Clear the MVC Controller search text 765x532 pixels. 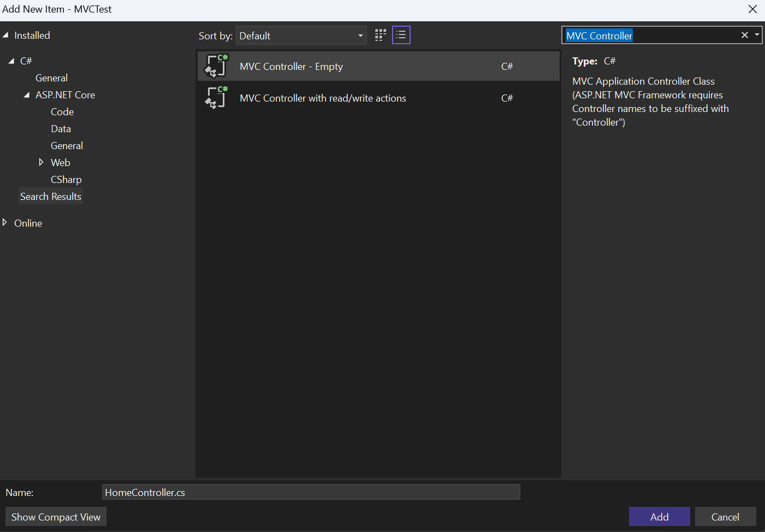(744, 34)
